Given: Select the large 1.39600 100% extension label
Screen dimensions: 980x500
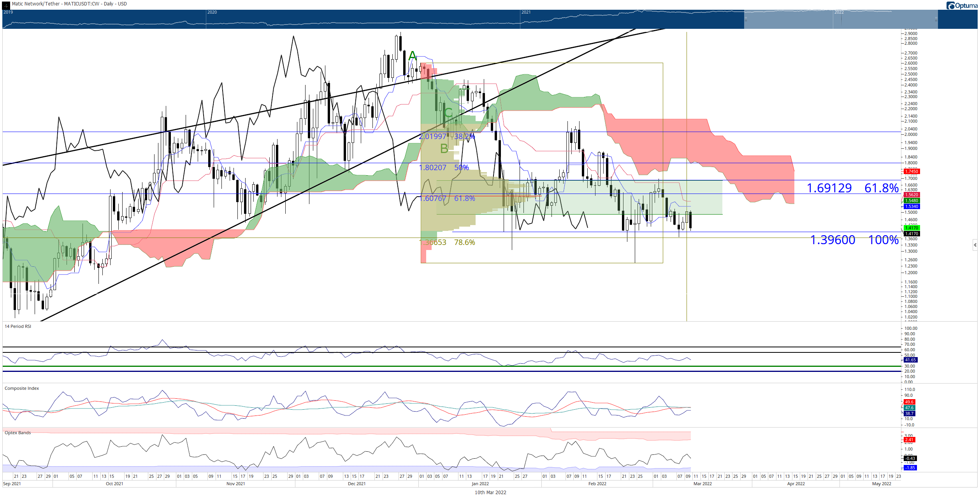Looking at the screenshot, I should [x=854, y=240].
